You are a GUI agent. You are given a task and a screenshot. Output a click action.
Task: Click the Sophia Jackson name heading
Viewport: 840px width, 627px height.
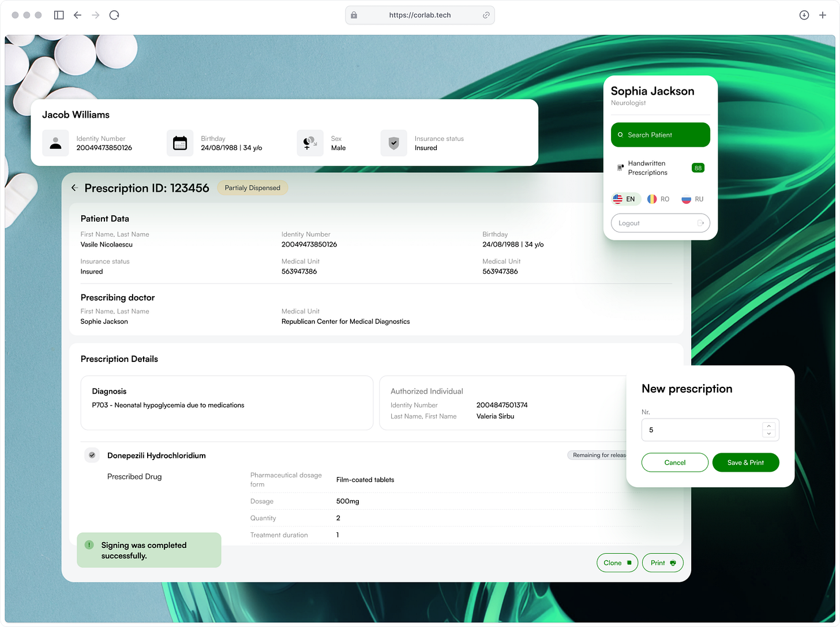point(652,91)
